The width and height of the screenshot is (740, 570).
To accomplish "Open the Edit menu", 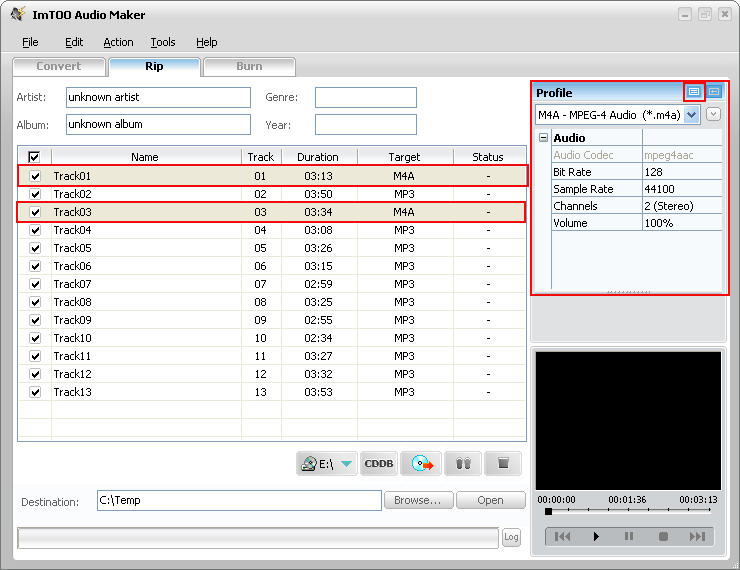I will [x=74, y=42].
